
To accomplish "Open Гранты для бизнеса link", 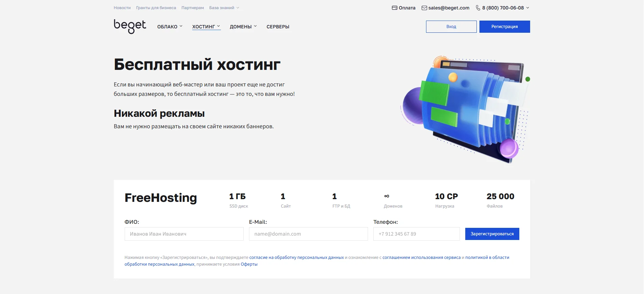I will pos(156,8).
